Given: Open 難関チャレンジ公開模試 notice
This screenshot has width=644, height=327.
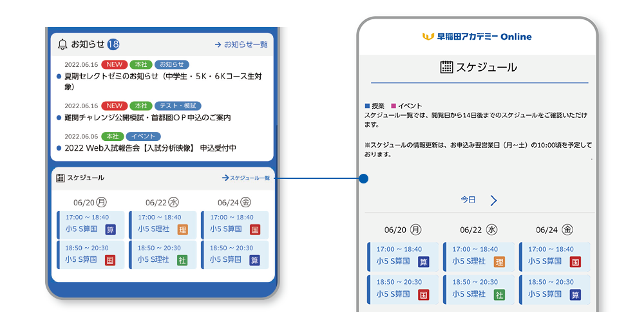Looking at the screenshot, I should click(x=147, y=118).
